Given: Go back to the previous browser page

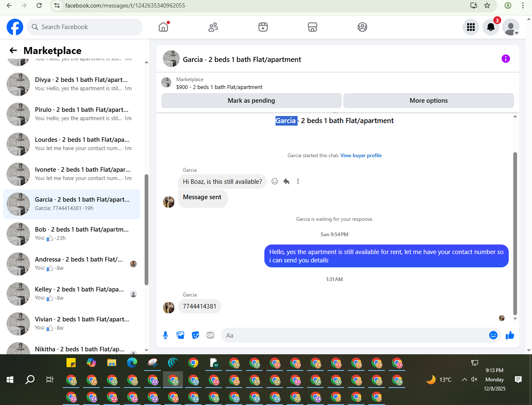Looking at the screenshot, I should point(9,5).
